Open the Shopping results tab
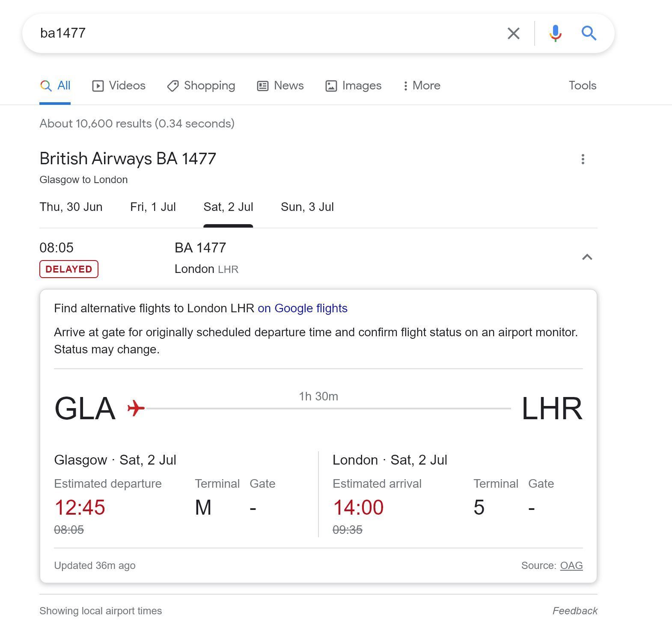The height and width of the screenshot is (631, 672). tap(201, 86)
